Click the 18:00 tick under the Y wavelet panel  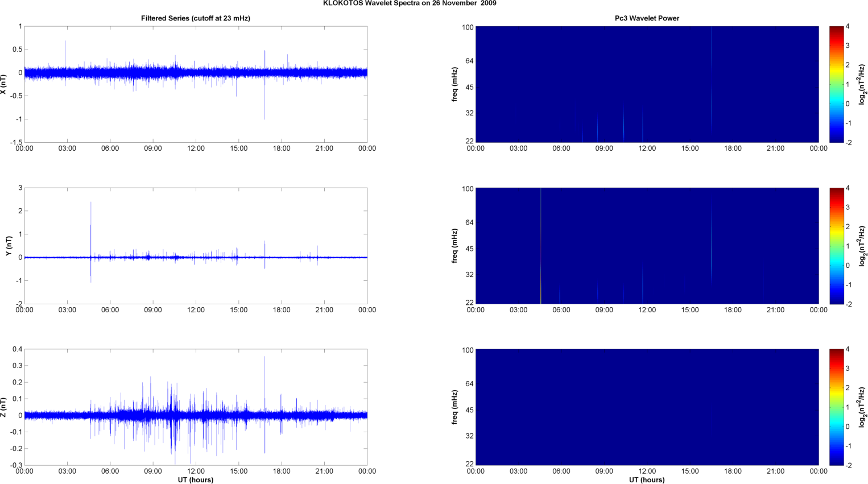(x=733, y=310)
